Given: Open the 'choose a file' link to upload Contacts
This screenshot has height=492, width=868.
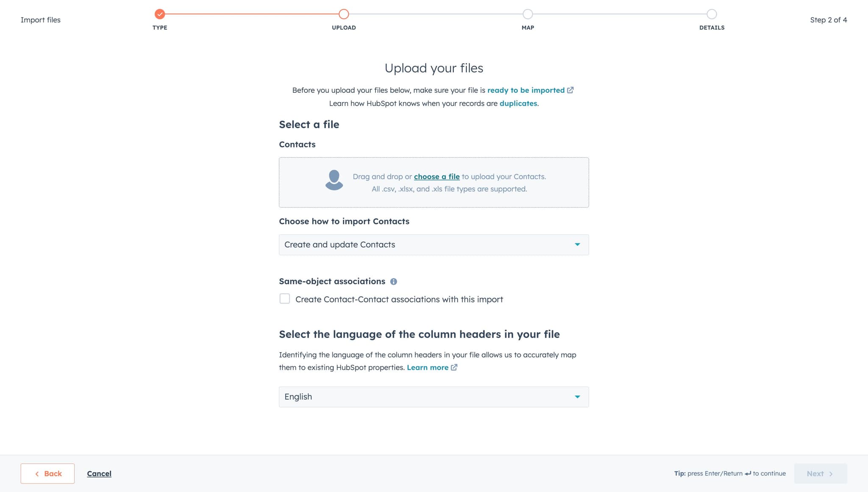Looking at the screenshot, I should pyautogui.click(x=436, y=176).
